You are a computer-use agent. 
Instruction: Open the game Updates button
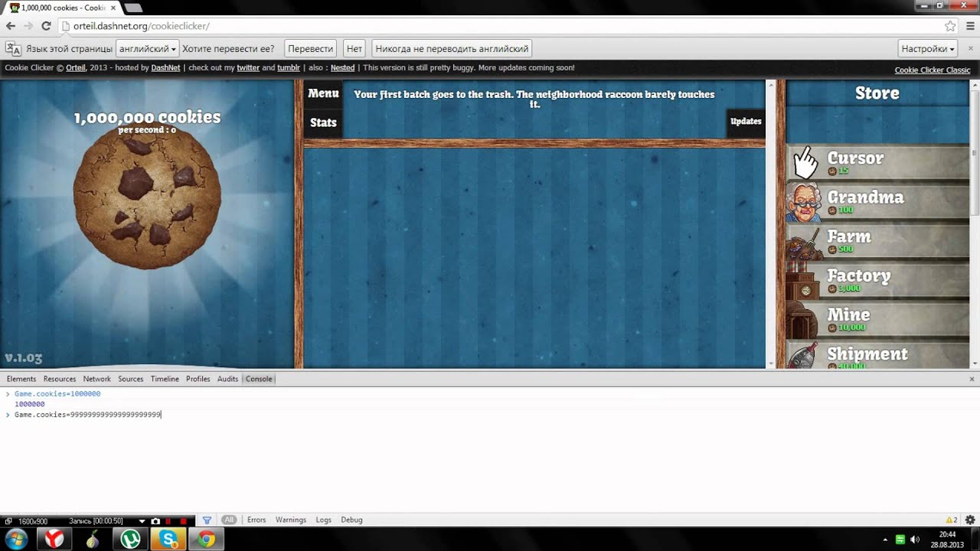pos(746,121)
